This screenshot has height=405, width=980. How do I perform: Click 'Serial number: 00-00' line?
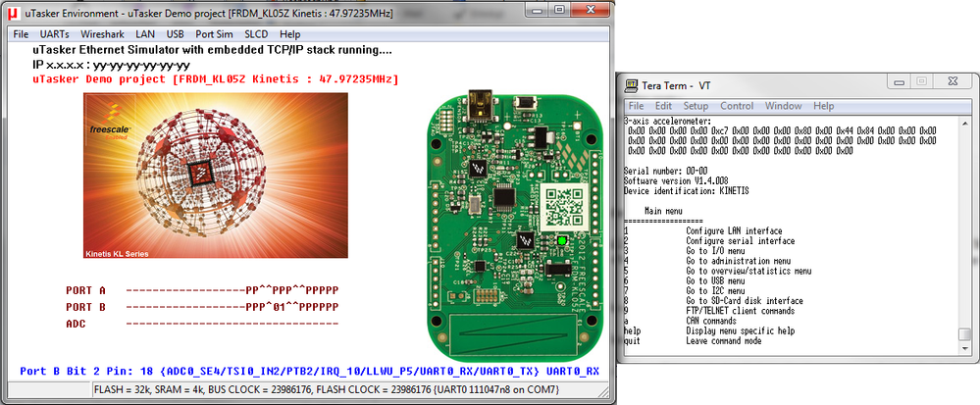coord(666,171)
